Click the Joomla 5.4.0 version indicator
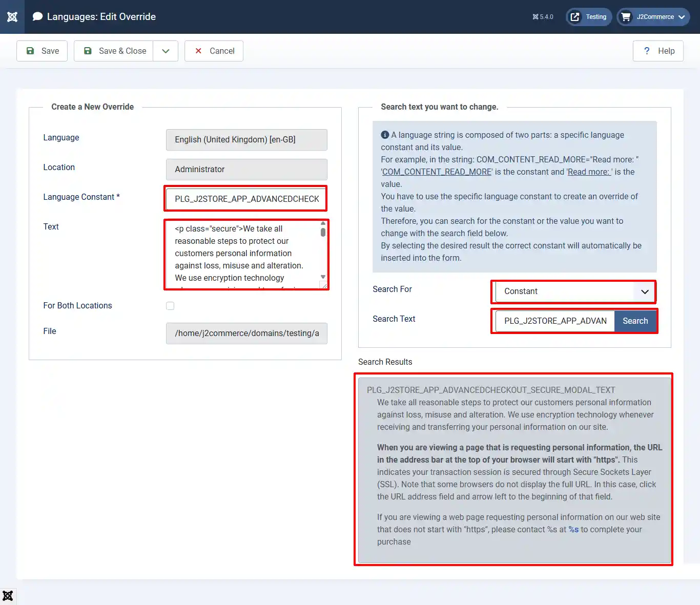700x605 pixels. pyautogui.click(x=543, y=17)
